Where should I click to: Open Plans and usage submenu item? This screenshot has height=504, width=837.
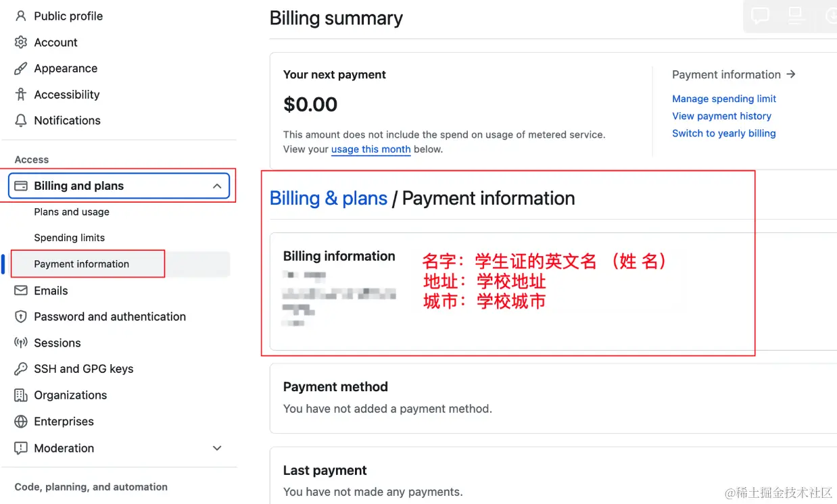click(72, 211)
